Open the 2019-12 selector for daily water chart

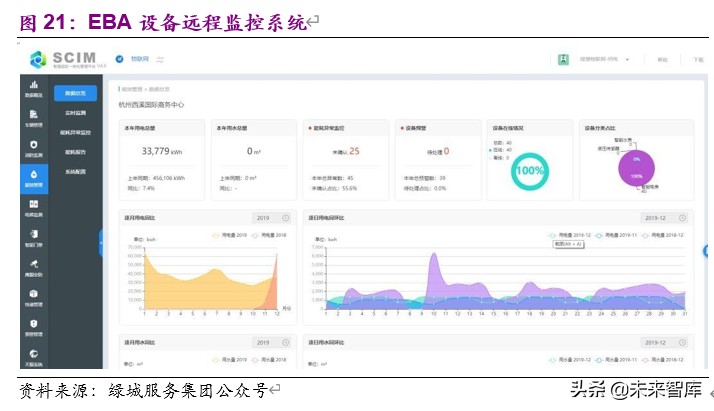click(664, 342)
